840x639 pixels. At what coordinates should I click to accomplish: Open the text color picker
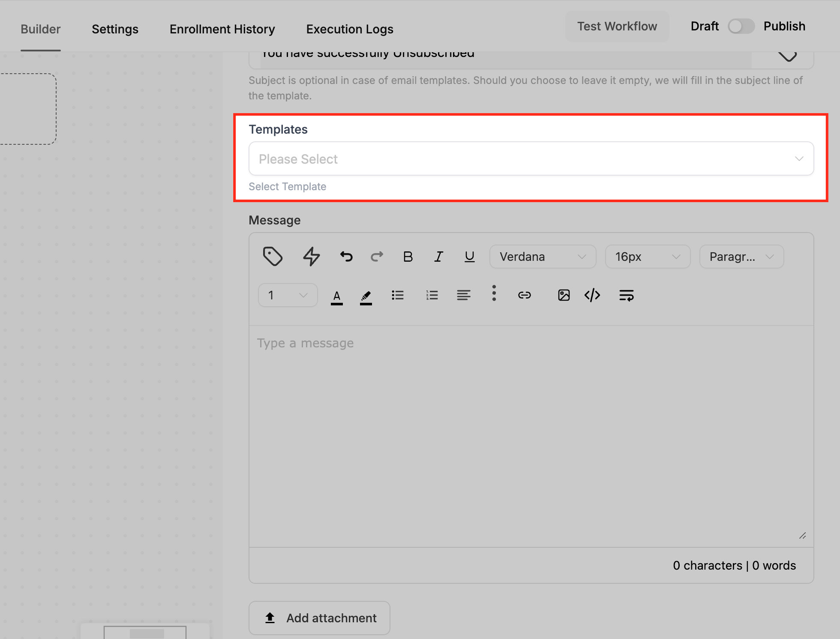(337, 295)
